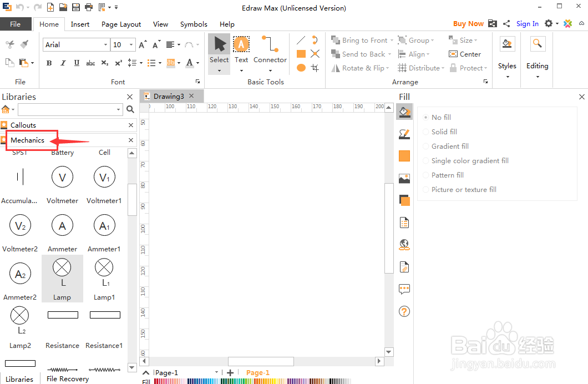Close the Callouts library
The image size is (588, 384).
coord(131,125)
